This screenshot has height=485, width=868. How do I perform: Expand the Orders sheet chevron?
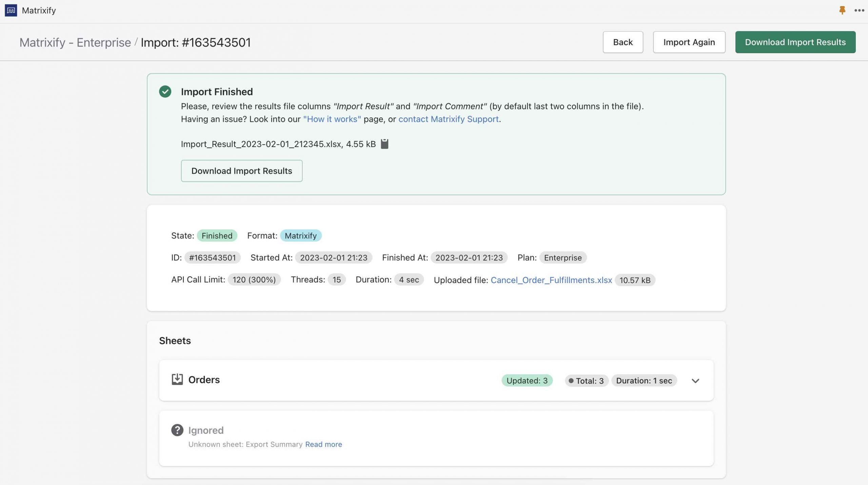695,381
